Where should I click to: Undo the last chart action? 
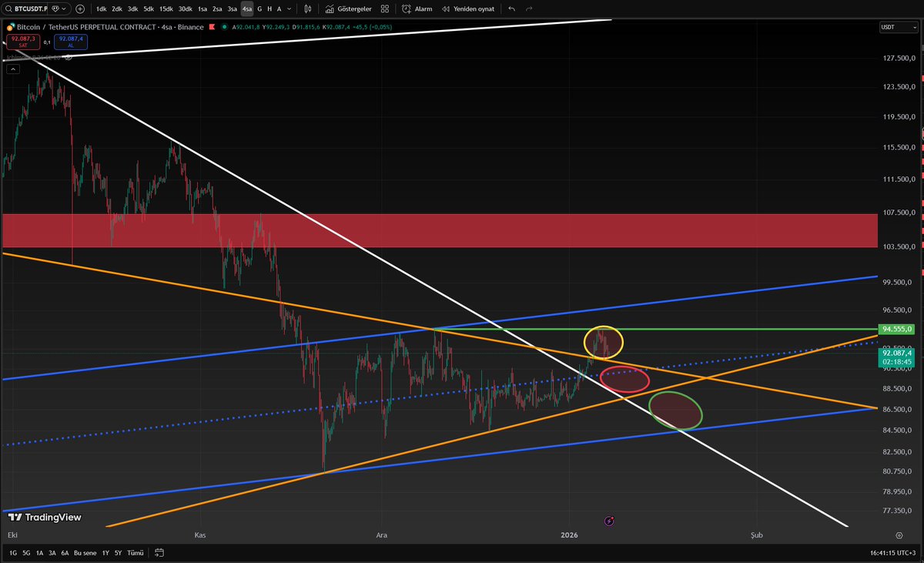(x=511, y=9)
